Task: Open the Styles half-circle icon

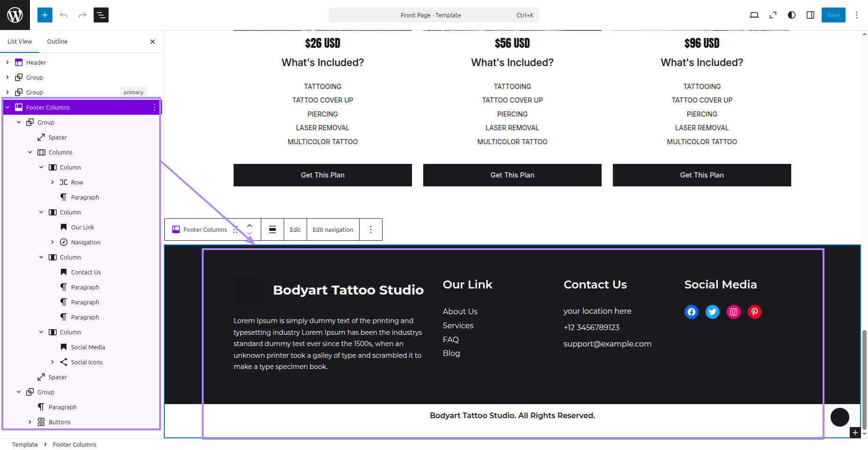Action: 792,15
